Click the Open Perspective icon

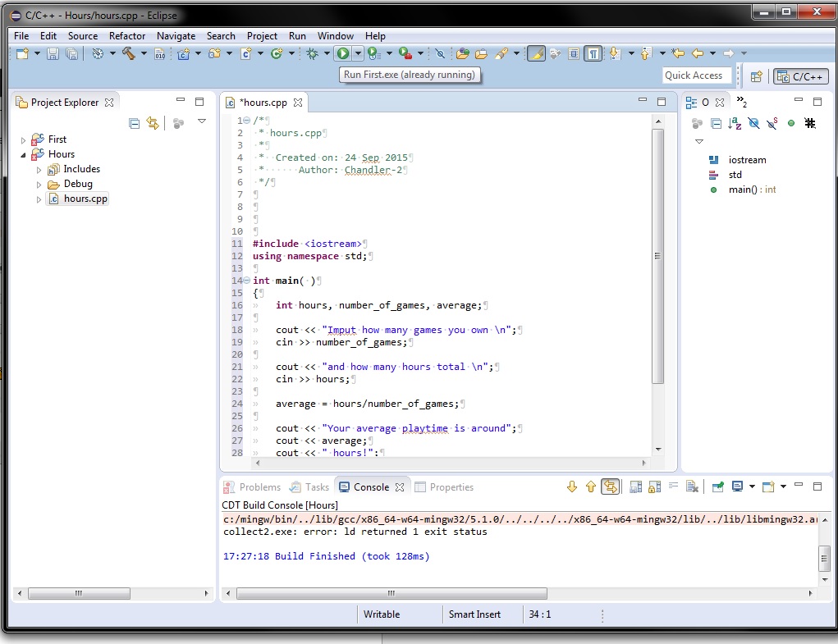(x=757, y=76)
